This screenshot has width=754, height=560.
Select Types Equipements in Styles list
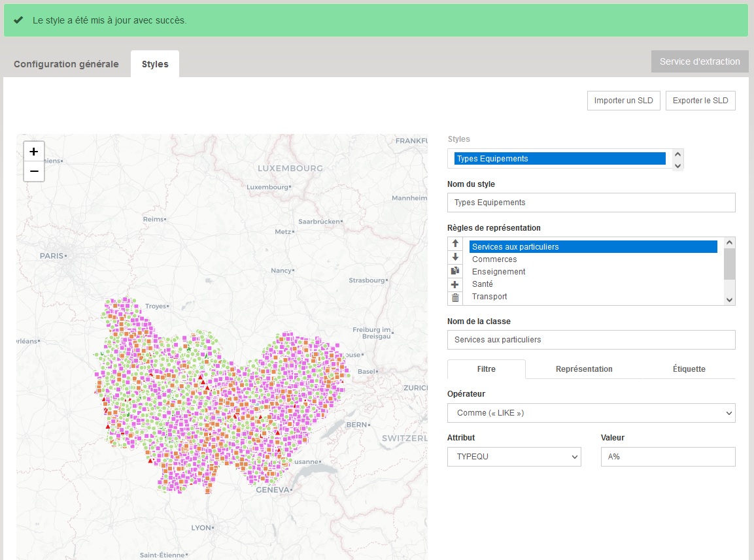pos(560,159)
